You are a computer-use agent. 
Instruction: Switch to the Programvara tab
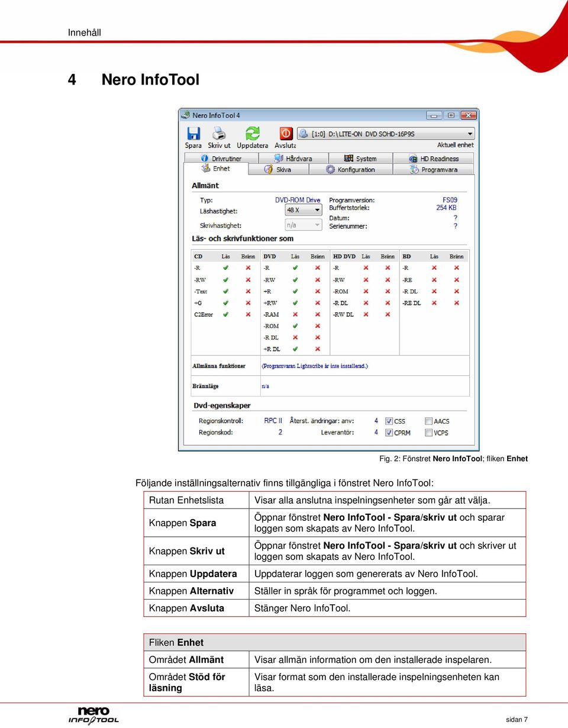coord(434,169)
